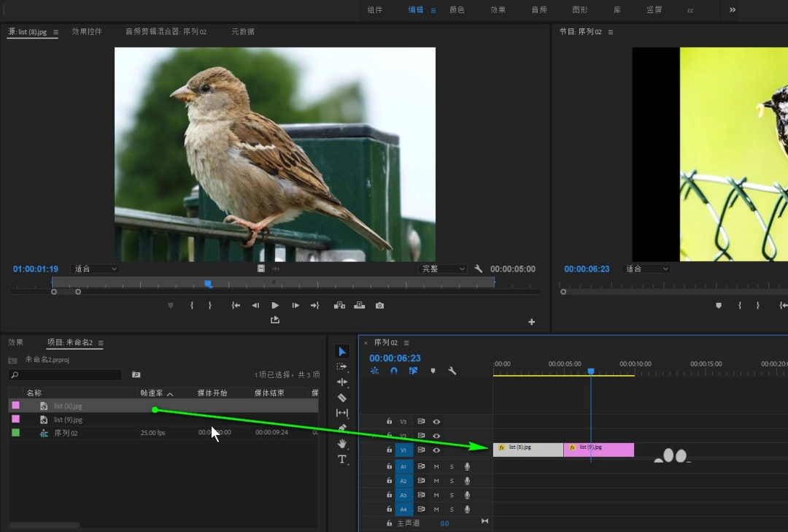Toggle lock on track V3
The image size is (788, 532).
tap(389, 421)
